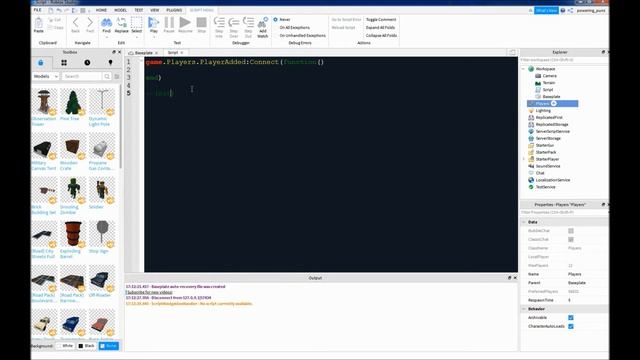Switch to the HOME ribbon tab
This screenshot has height=360, width=640.
pos(101,10)
